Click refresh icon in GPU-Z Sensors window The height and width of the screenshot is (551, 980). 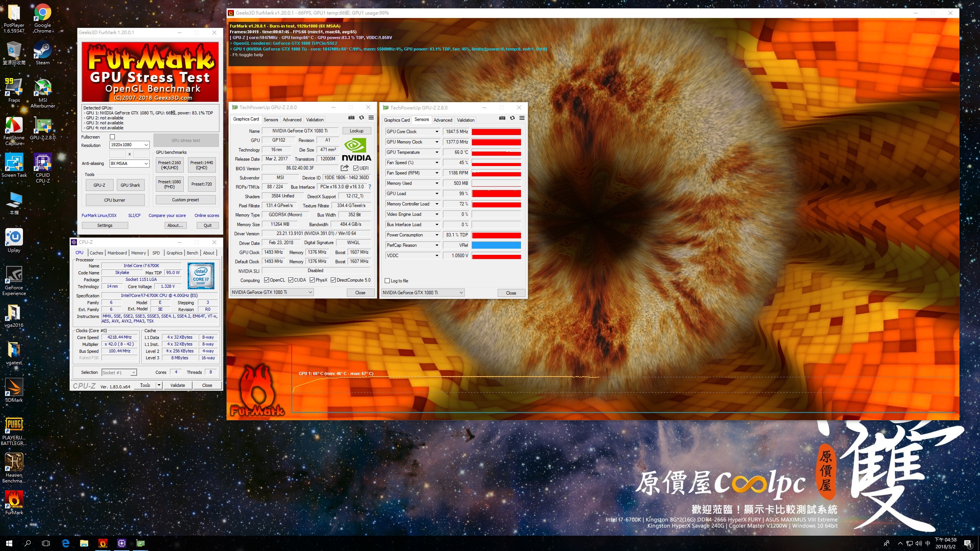[512, 118]
